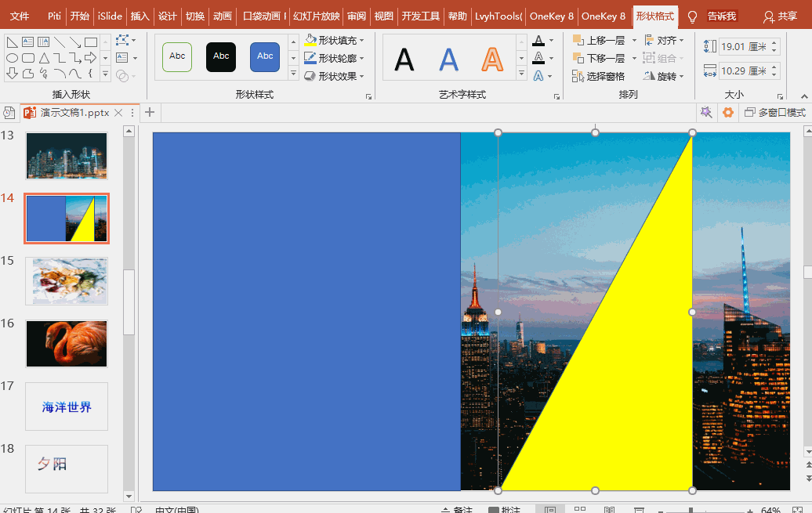Open Shape Outline (形状轮廓)

click(334, 58)
